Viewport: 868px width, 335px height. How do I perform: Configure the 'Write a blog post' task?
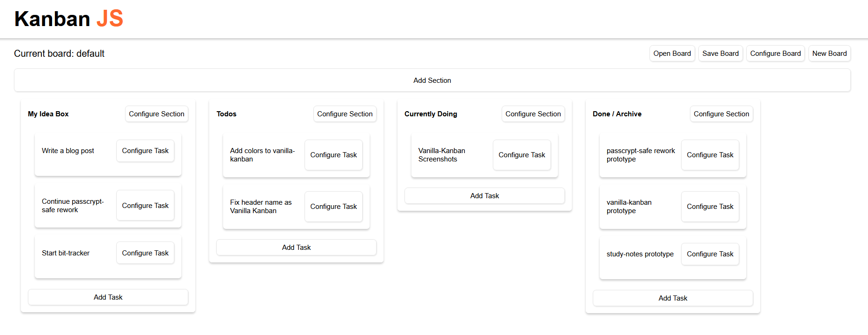point(145,151)
